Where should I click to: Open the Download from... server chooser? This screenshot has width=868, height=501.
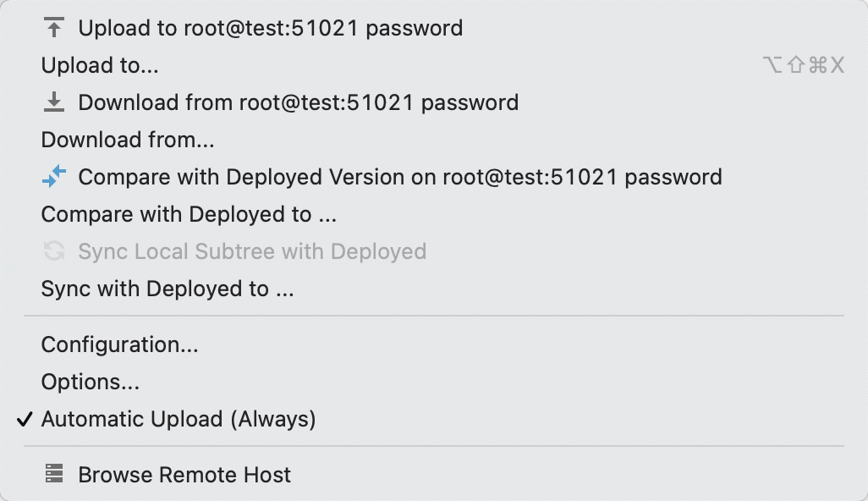(x=128, y=140)
